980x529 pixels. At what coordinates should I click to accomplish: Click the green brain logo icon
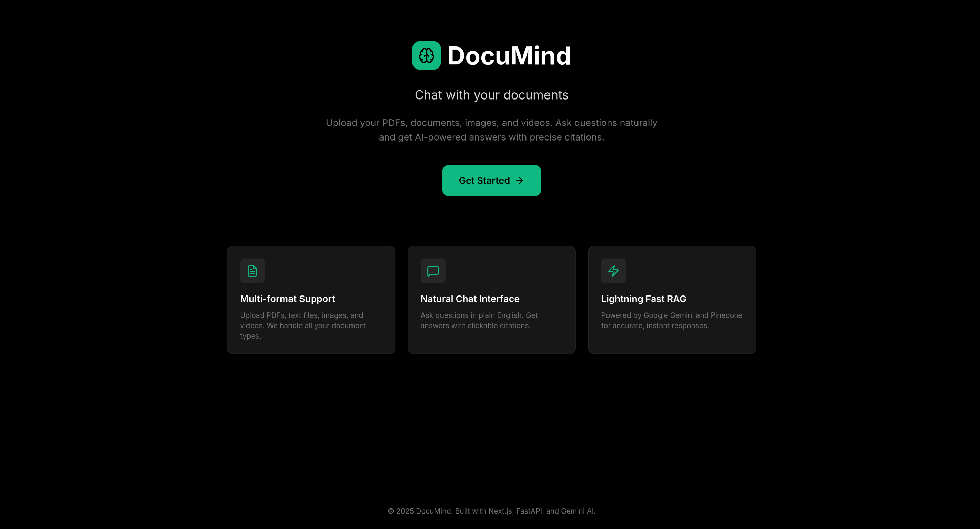pyautogui.click(x=426, y=55)
